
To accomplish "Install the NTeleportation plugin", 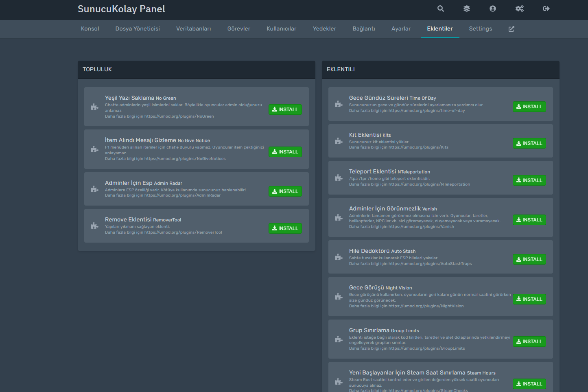I will coord(529,180).
